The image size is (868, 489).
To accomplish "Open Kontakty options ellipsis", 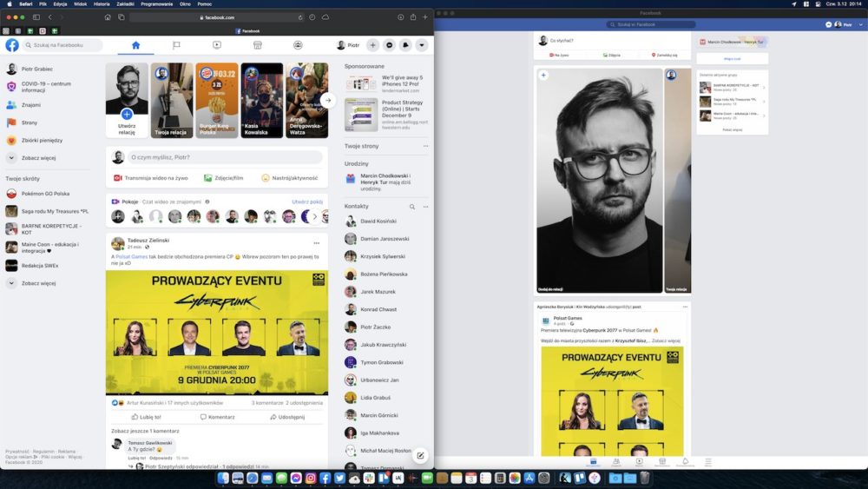I will 425,207.
